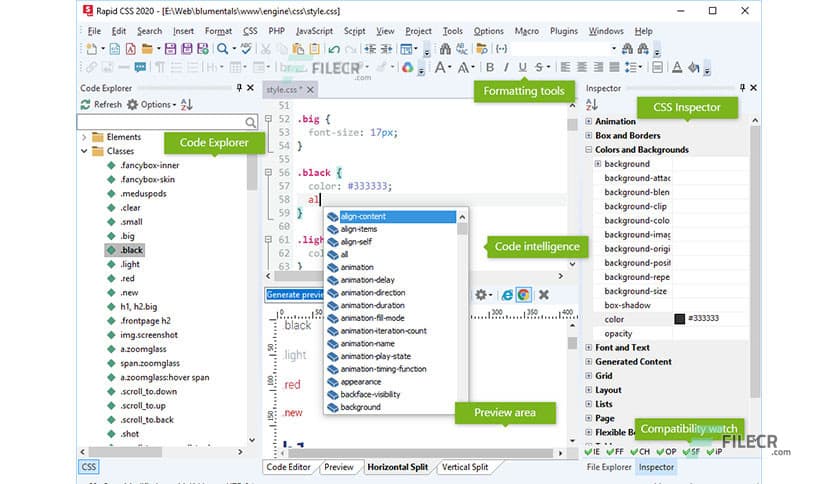
Task: Expand the Box and Borders group
Action: point(589,135)
